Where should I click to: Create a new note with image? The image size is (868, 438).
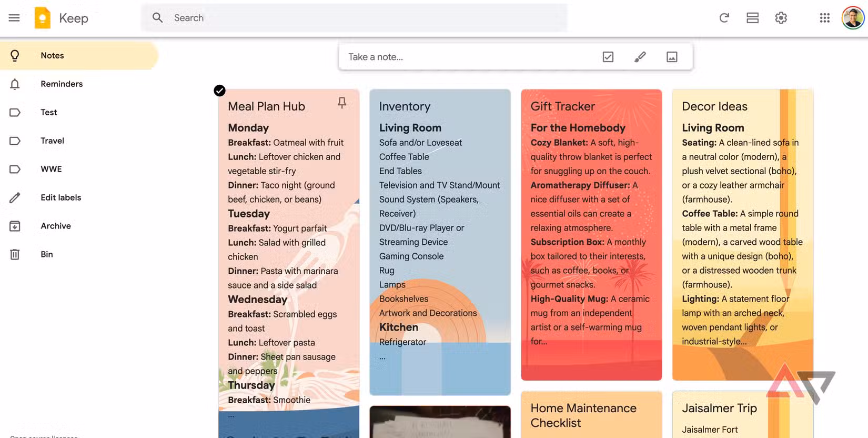tap(672, 57)
